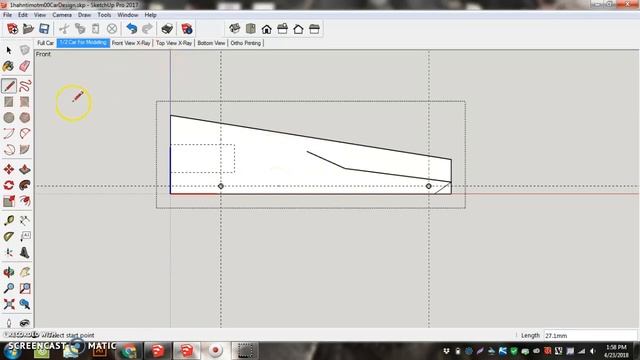
Task: Click the Length measurements input box
Action: pyautogui.click(x=590, y=336)
